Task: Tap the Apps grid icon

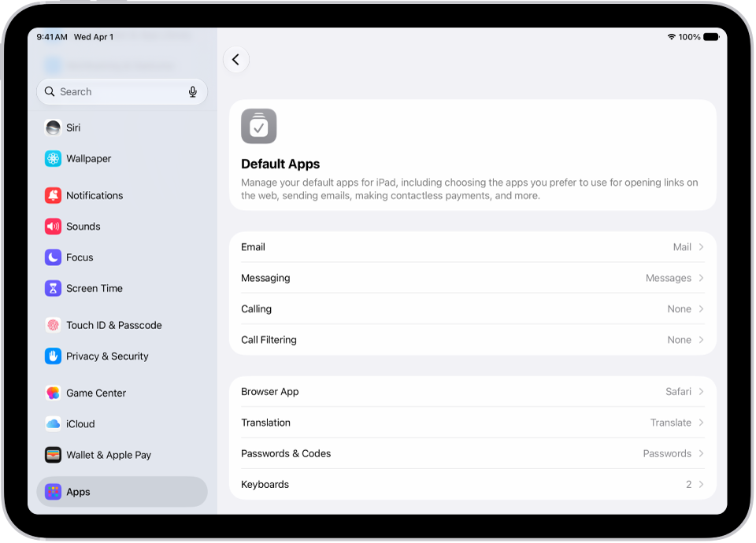Action: pos(53,492)
